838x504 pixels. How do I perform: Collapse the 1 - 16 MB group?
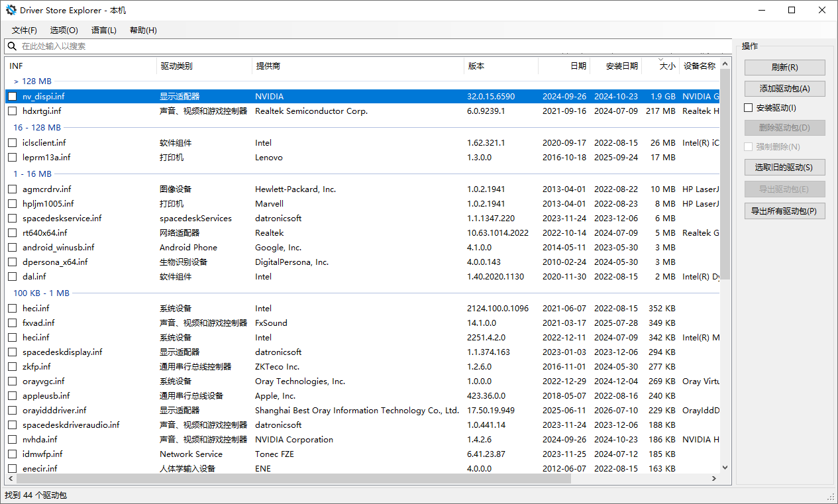pyautogui.click(x=32, y=174)
